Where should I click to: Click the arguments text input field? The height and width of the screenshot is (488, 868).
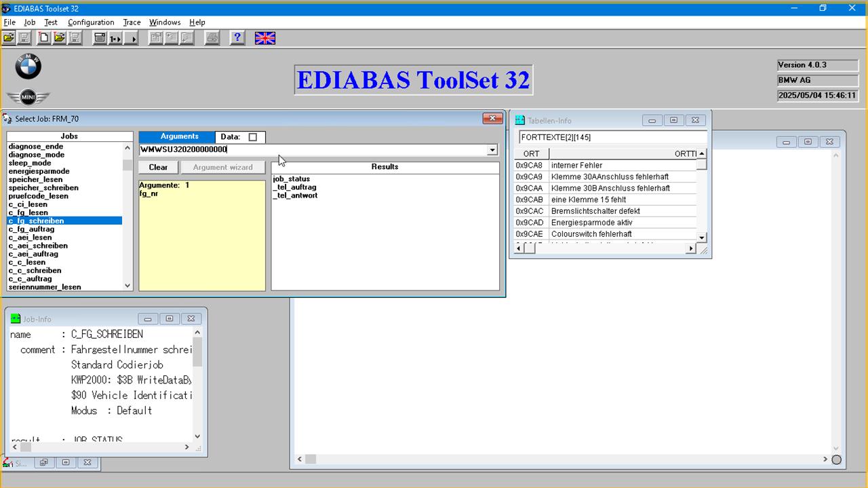313,150
